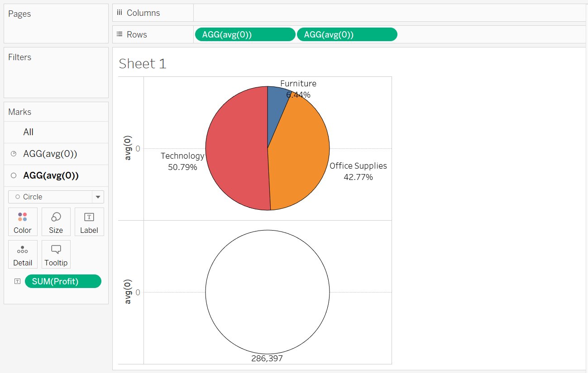
Task: Click the pie icon beside first AGG(avg(0))
Action: click(14, 154)
